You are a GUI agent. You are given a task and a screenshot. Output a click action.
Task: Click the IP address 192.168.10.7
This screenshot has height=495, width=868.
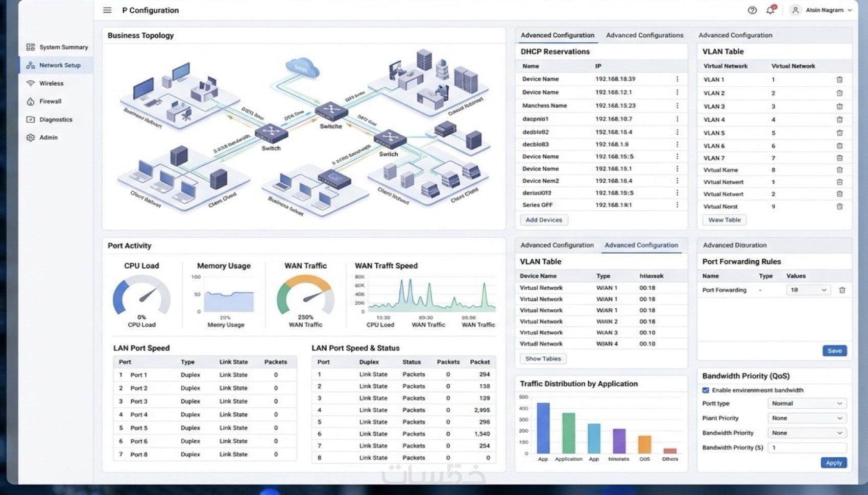point(613,119)
